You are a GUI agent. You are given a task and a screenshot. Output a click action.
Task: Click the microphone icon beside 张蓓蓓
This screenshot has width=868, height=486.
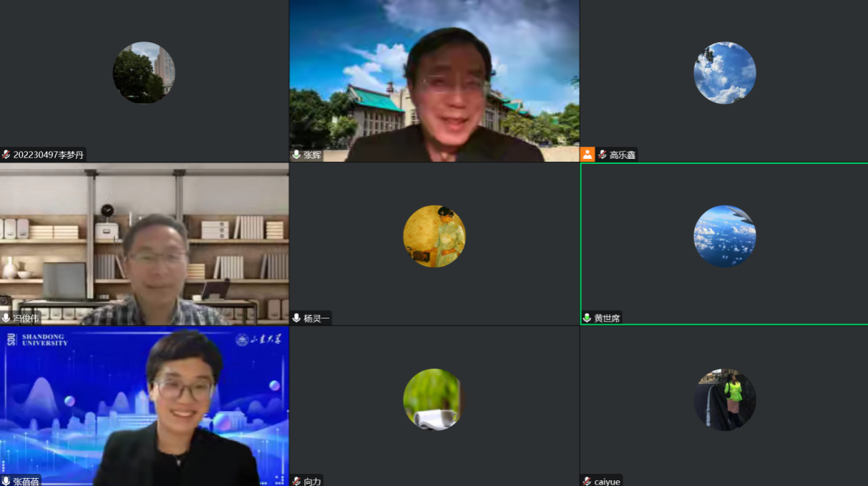pos(6,481)
